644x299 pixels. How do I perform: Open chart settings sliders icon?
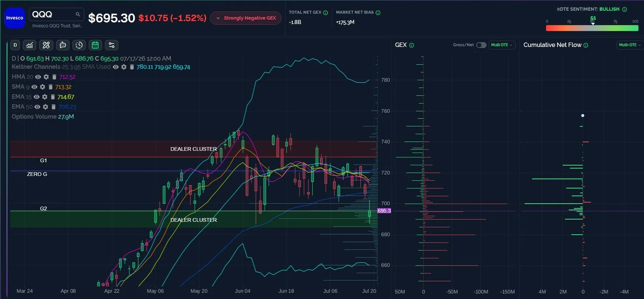[111, 45]
